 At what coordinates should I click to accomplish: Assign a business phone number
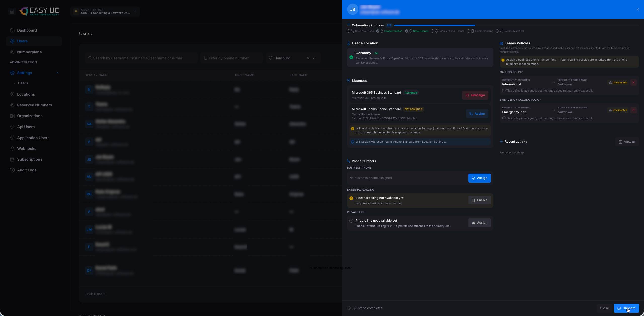click(479, 178)
